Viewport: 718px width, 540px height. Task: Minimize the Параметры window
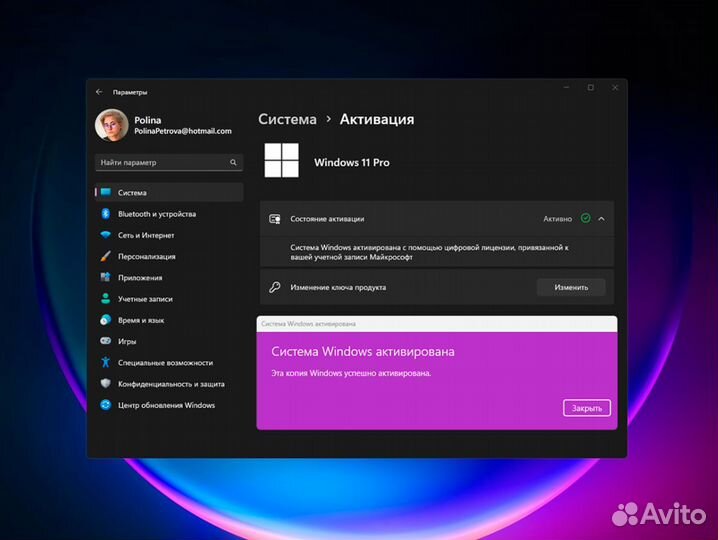point(566,87)
